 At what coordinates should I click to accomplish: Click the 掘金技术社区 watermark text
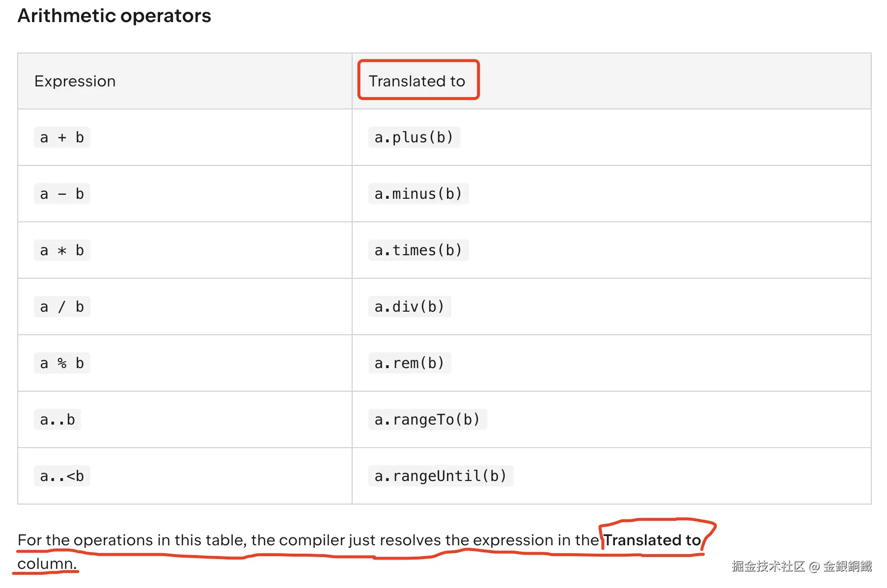click(x=768, y=566)
